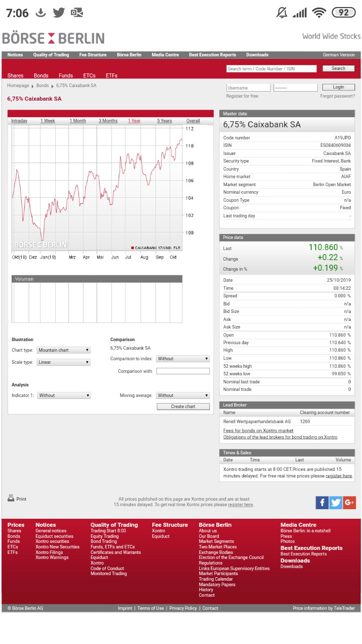Open Forgot password link
The height and width of the screenshot is (644, 362).
(x=337, y=96)
